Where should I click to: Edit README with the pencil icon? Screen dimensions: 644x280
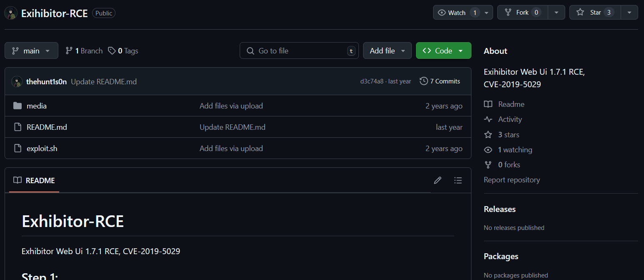point(438,180)
